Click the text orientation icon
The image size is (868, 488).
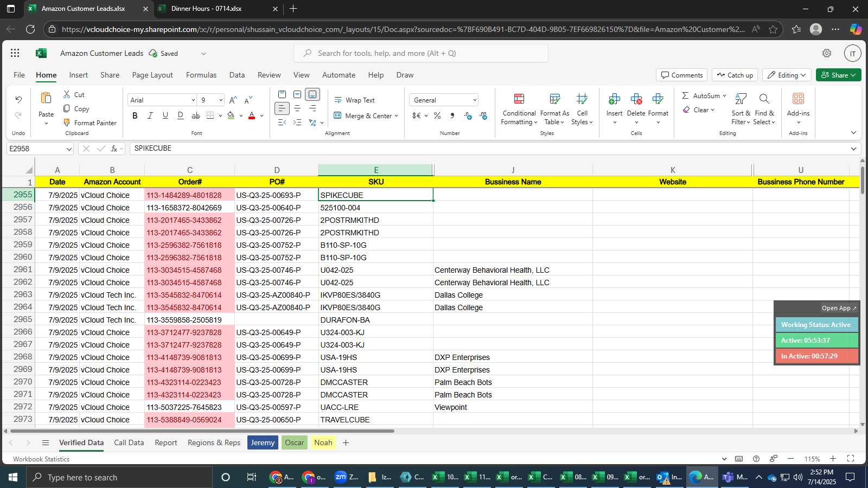pyautogui.click(x=312, y=123)
